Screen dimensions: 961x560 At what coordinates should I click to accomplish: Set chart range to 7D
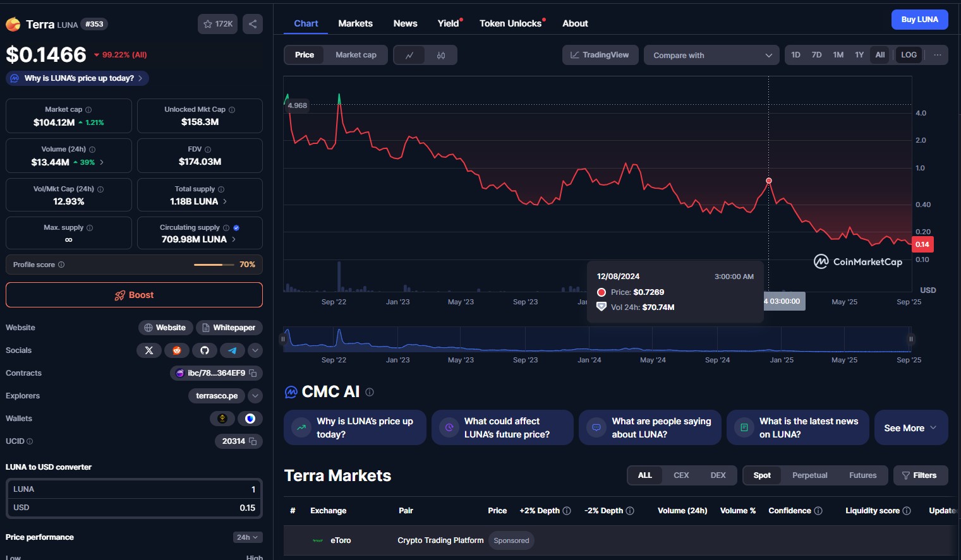pyautogui.click(x=817, y=55)
